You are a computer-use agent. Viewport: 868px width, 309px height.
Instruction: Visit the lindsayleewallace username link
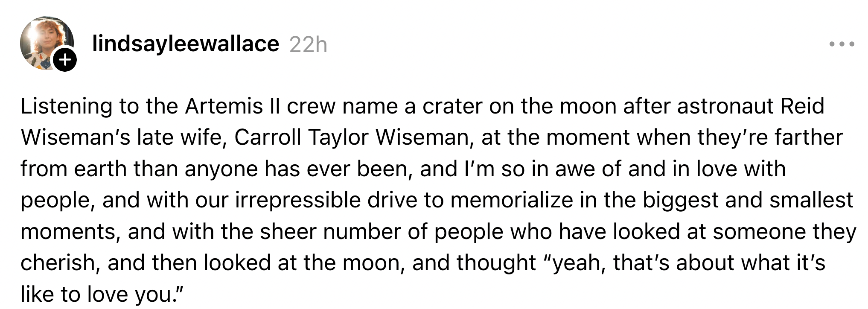[186, 44]
